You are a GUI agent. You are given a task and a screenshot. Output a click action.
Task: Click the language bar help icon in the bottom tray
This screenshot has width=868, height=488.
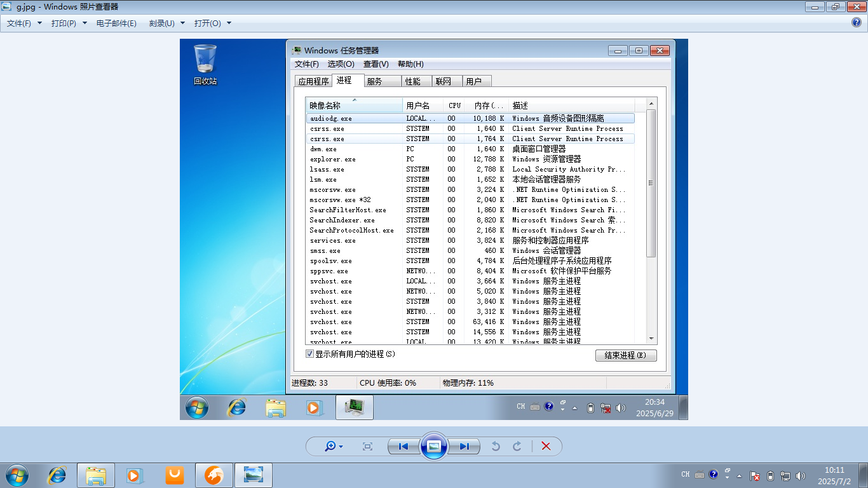pyautogui.click(x=714, y=474)
